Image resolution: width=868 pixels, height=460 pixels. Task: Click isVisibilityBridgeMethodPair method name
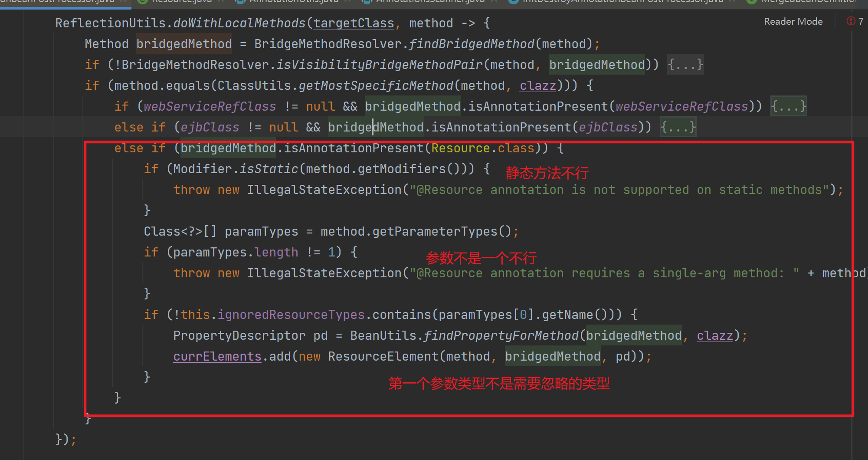[x=380, y=65]
